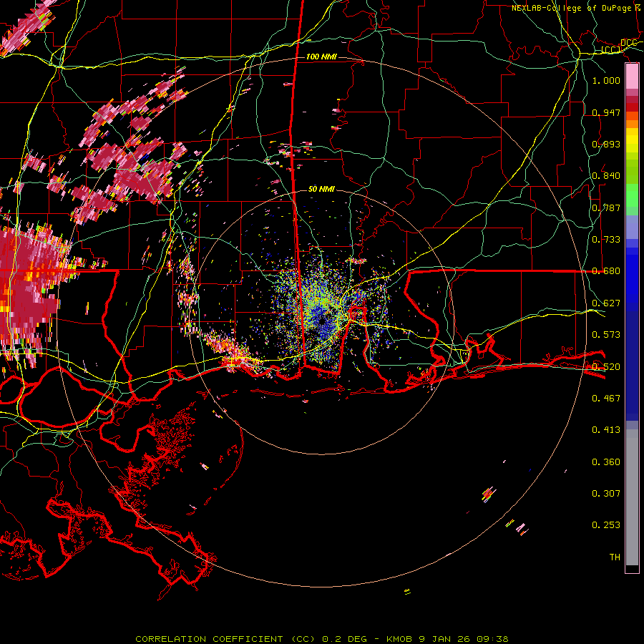Select the 0.573 legend value

(x=606, y=335)
